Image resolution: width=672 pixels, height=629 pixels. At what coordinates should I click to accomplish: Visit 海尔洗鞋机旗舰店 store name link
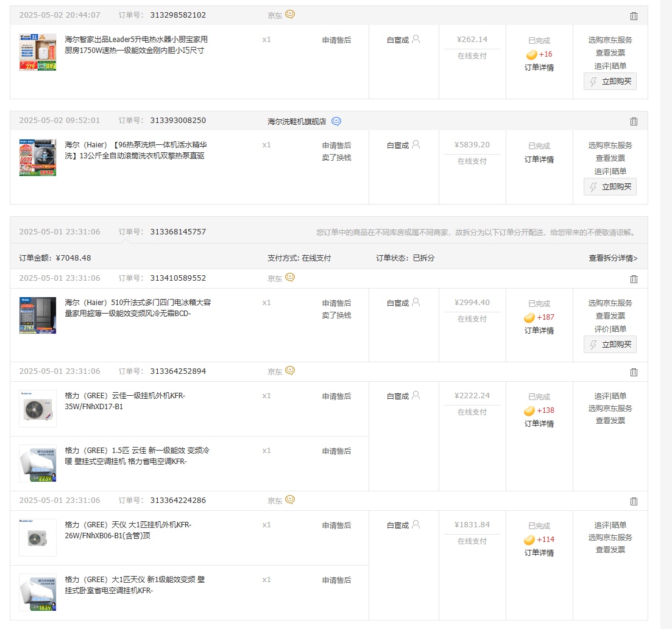pos(297,122)
